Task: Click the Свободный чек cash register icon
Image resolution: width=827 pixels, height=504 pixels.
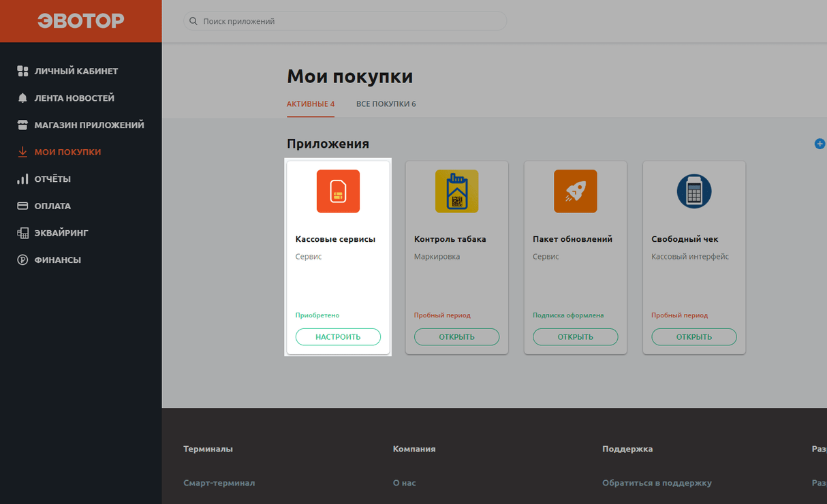Action: (x=694, y=191)
